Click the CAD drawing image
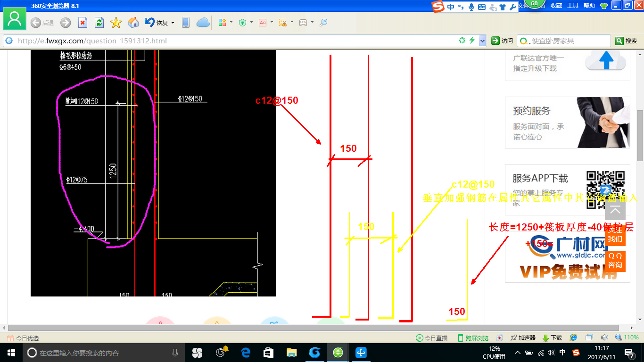 coord(153,173)
